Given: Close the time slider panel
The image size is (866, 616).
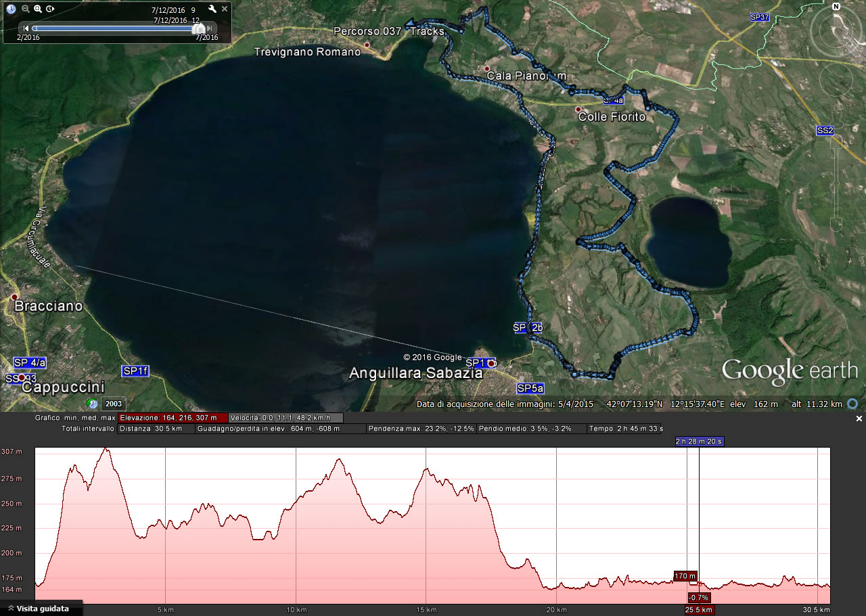Looking at the screenshot, I should click(x=224, y=9).
